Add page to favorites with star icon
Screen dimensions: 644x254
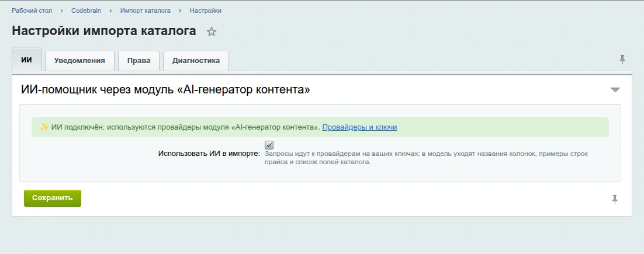(211, 32)
